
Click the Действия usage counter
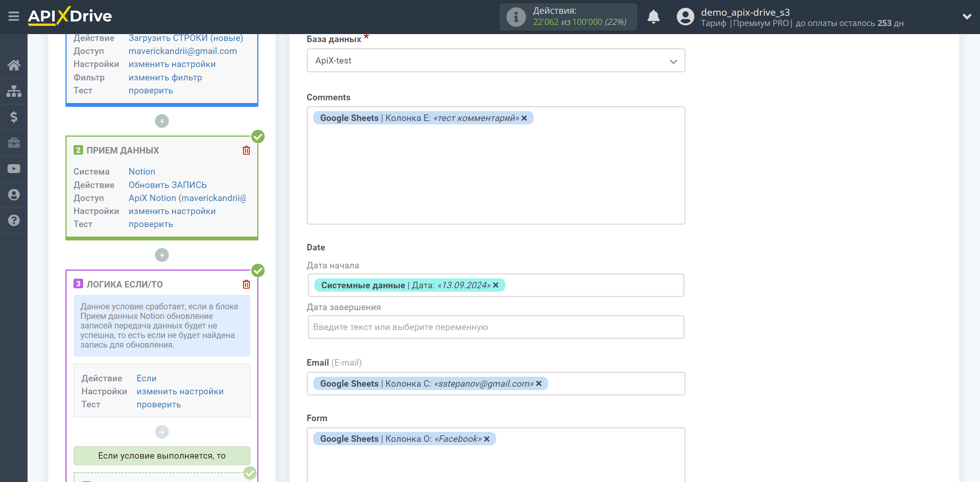pos(568,17)
